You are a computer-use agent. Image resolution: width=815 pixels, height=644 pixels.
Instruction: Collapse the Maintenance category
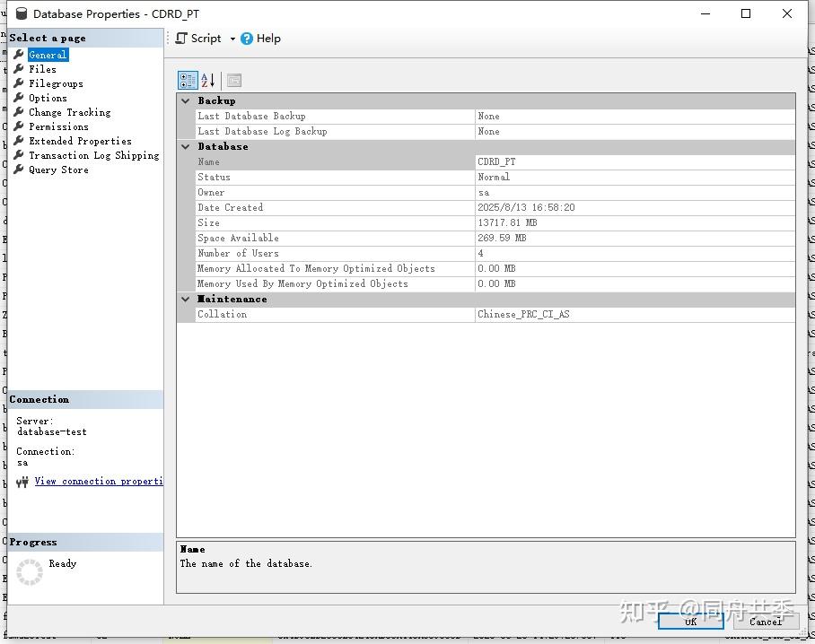(186, 299)
